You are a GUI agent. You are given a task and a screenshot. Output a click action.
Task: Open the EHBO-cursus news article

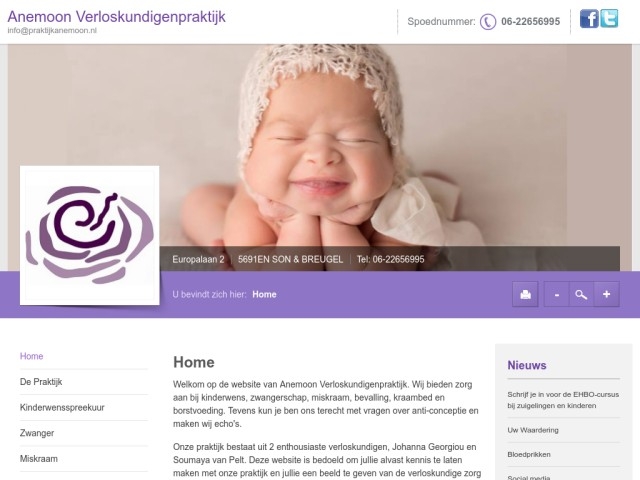tap(563, 400)
